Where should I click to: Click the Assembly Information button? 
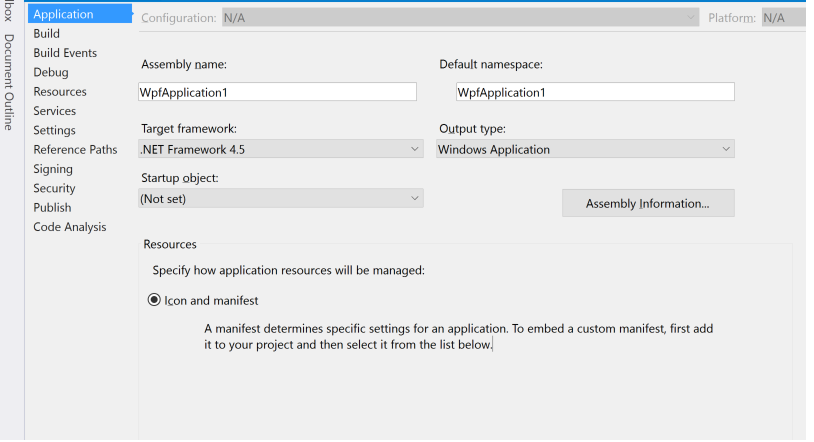648,204
